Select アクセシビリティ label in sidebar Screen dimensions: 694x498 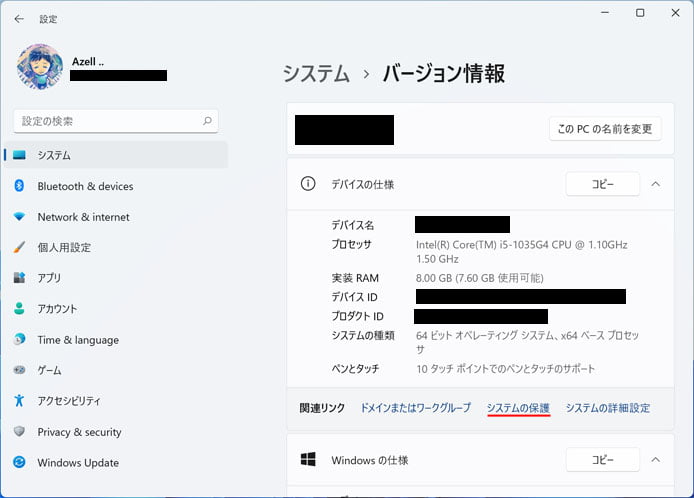69,401
